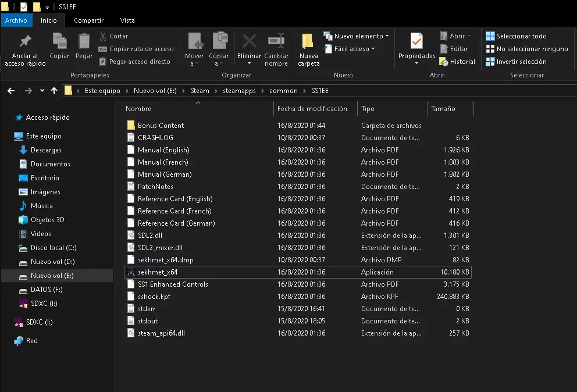Click the Ancla al acceso rápido pin icon
The width and height of the screenshot is (577, 392).
(x=25, y=42)
